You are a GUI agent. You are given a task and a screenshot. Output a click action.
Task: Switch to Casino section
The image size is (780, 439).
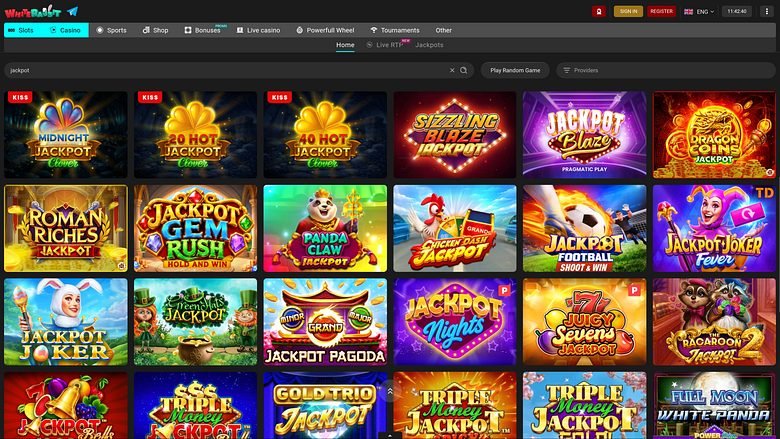(67, 30)
